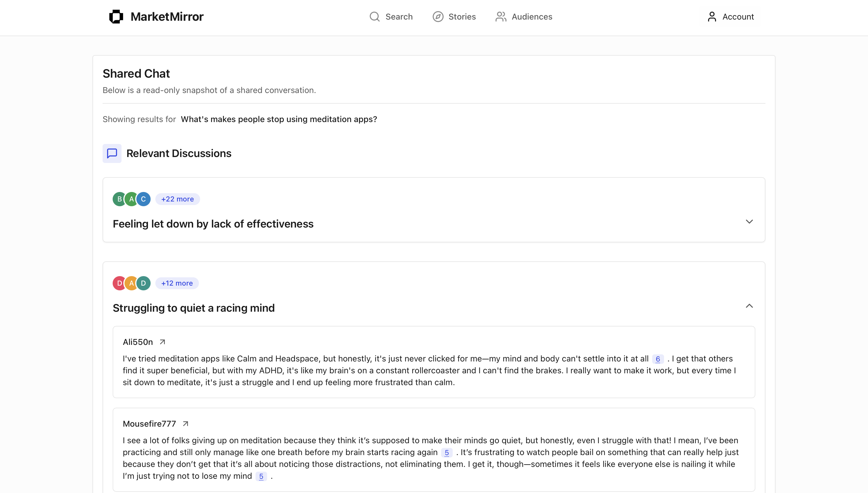Screen dimensions: 868x493
Task: Open citation 5 after 'lose my mind'
Action: click(261, 476)
